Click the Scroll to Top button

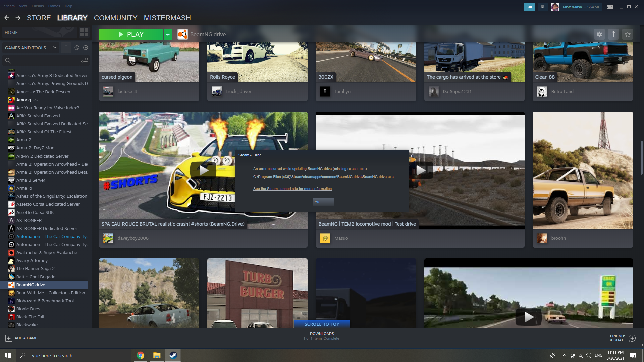click(322, 324)
